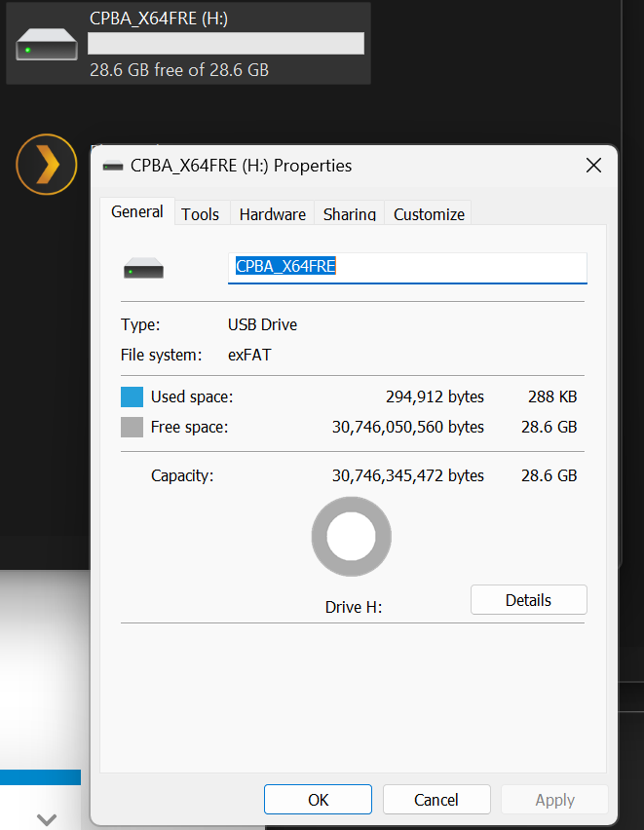Click the gray Free space color swatch
This screenshot has width=644, height=830.
click(x=132, y=427)
